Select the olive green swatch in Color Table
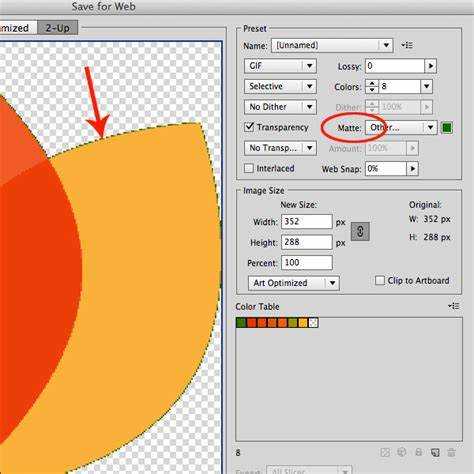 click(293, 323)
